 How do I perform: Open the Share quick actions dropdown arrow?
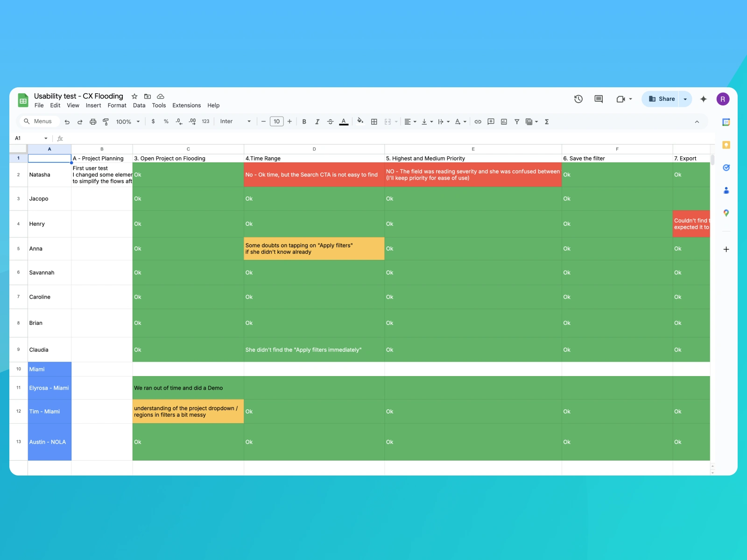coord(685,99)
